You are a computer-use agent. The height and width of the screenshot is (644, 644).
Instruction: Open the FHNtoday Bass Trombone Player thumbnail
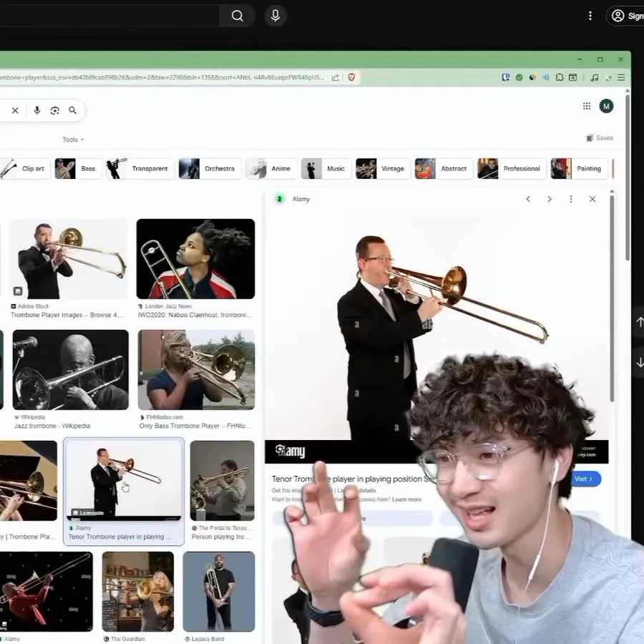click(x=196, y=370)
